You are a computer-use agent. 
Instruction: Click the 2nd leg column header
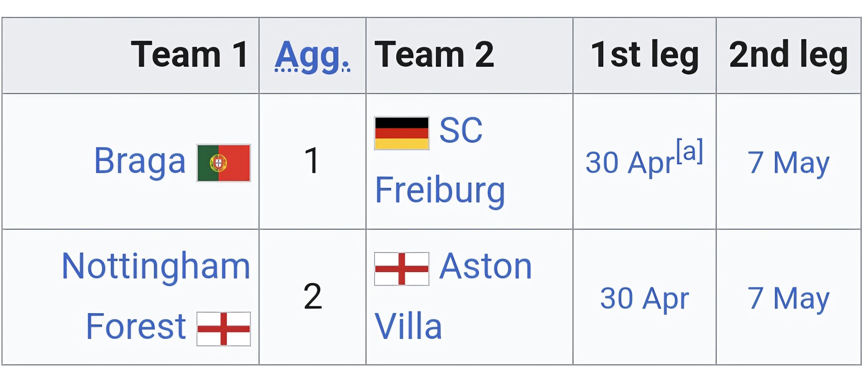coord(788,55)
